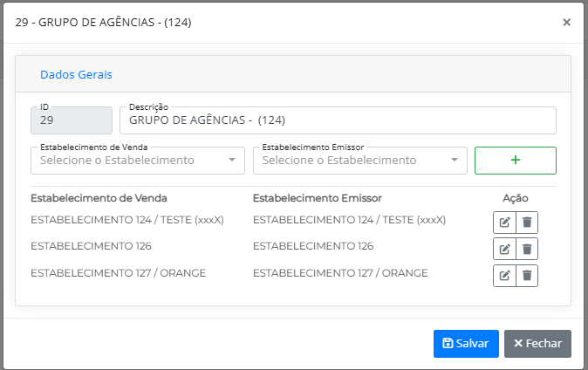Click the Estabelecimento de Venda column header
Viewport: 588px width, 370px height.
click(99, 198)
